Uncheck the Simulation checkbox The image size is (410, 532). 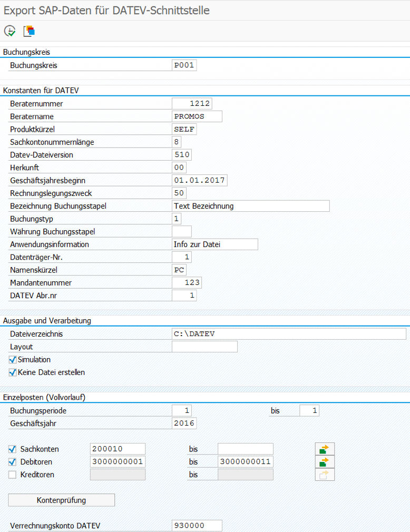[x=13, y=360]
